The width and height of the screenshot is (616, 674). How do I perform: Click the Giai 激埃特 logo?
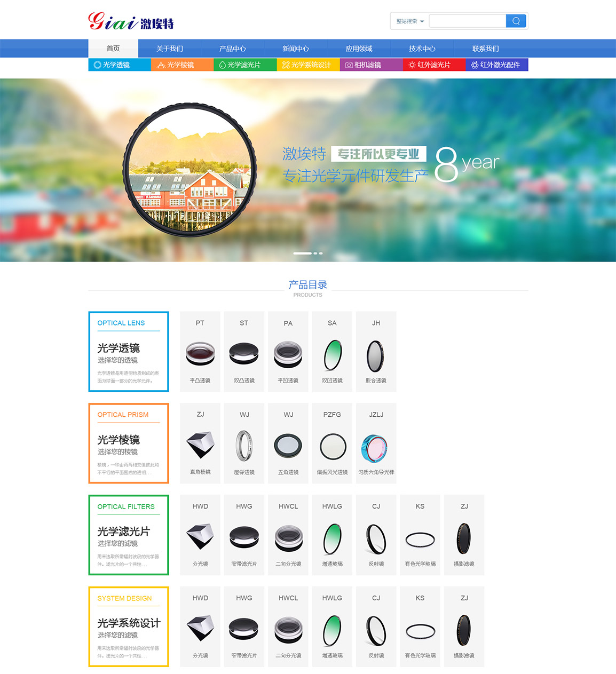[x=131, y=22]
